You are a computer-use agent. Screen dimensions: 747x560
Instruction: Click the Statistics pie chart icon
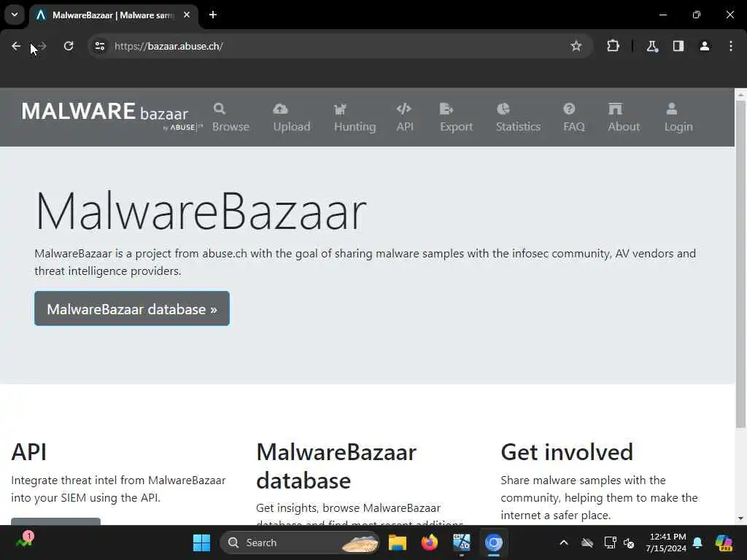pyautogui.click(x=503, y=109)
